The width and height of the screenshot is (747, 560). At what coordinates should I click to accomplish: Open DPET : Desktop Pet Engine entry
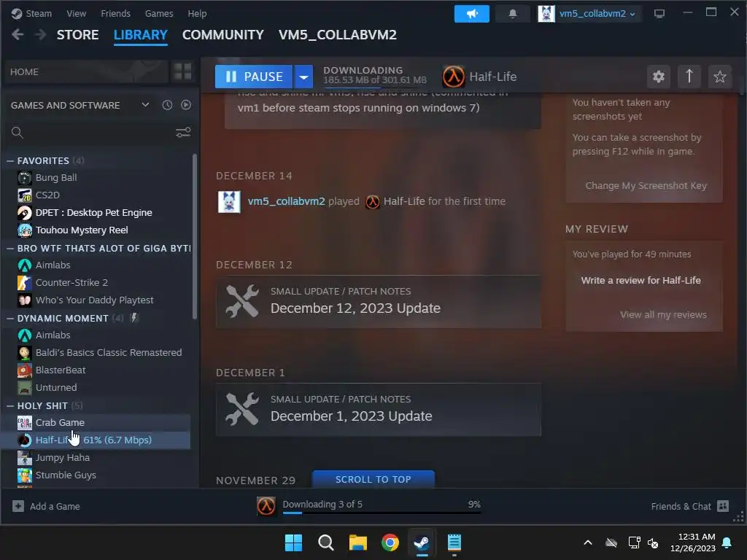[x=94, y=213]
